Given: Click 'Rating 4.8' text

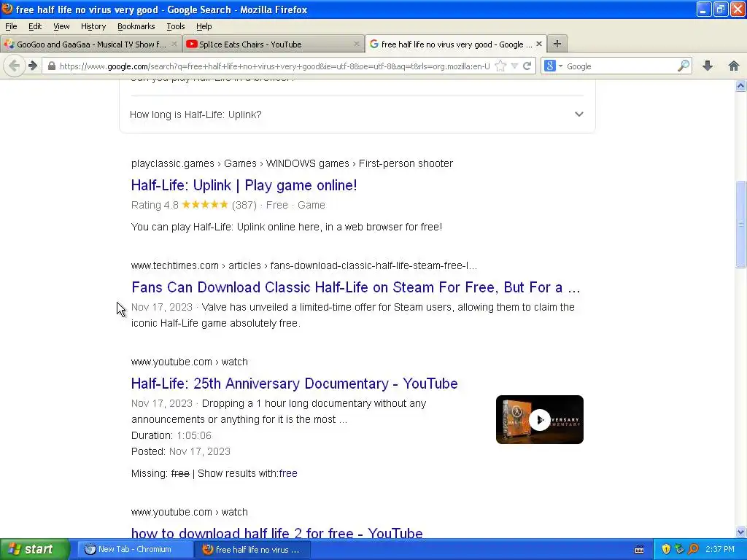Looking at the screenshot, I should click(x=155, y=205).
